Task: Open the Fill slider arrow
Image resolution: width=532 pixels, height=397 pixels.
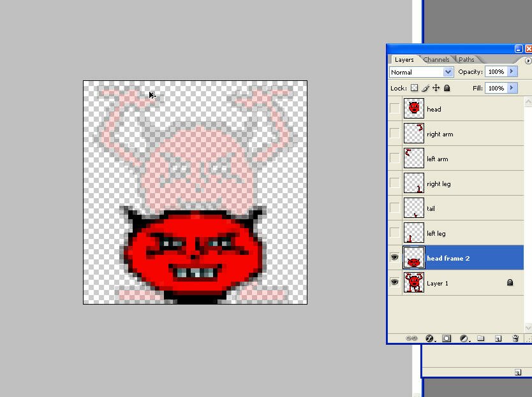Action: [x=512, y=88]
